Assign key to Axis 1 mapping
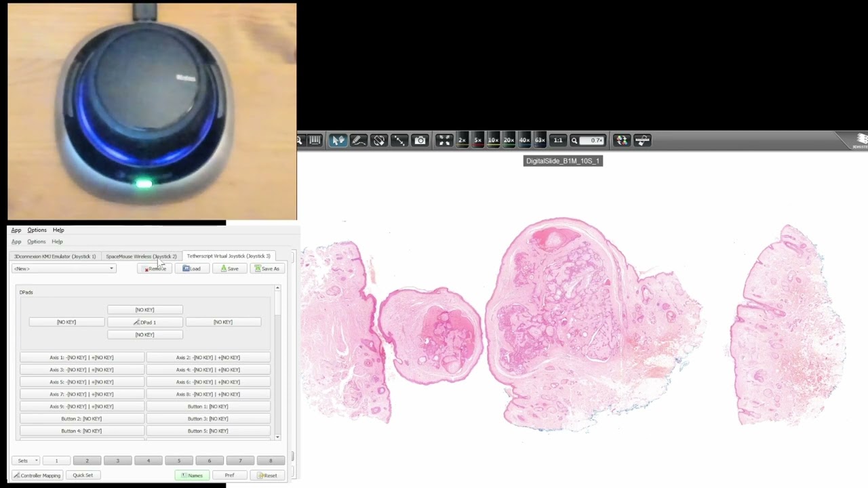Viewport: 868px width, 488px height. [81, 358]
